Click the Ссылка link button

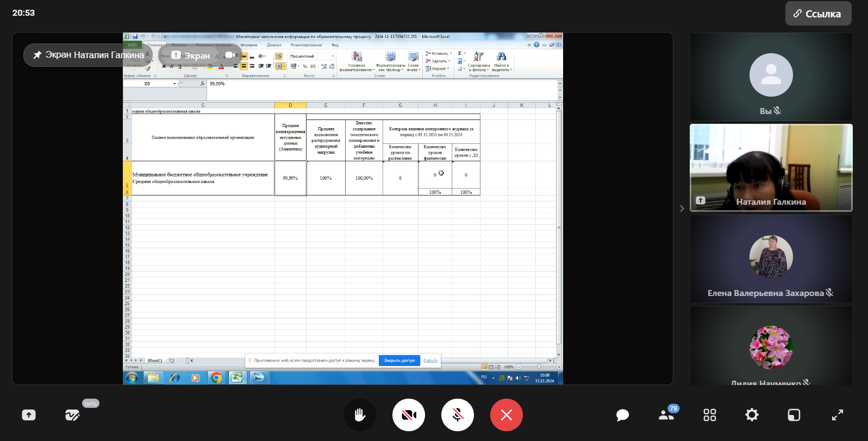tap(817, 14)
